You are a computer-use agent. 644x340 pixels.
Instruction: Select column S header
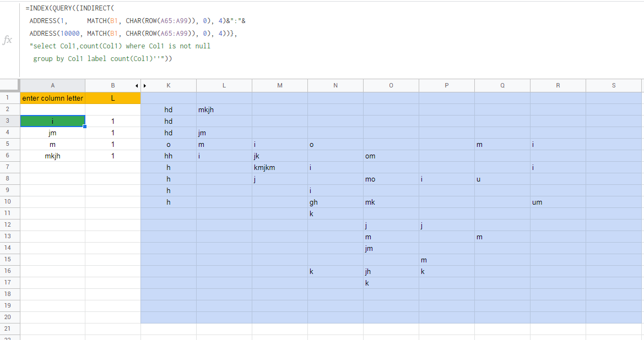(x=614, y=86)
